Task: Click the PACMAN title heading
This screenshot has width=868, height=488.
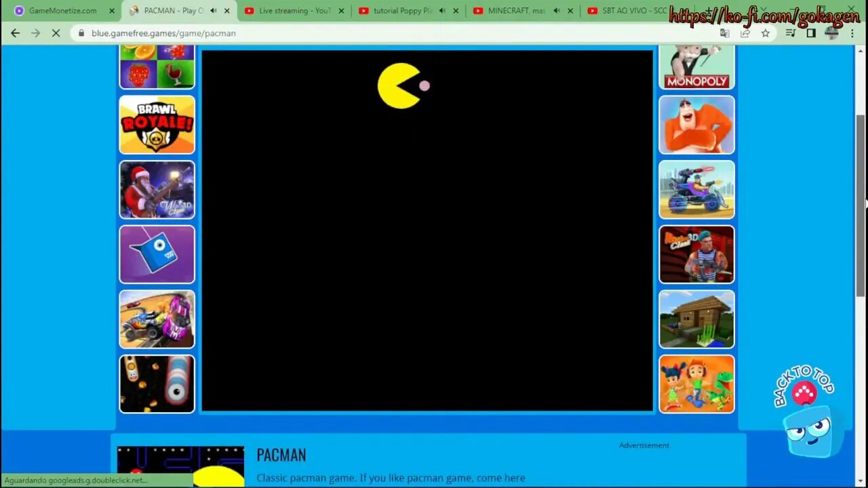Action: (281, 455)
